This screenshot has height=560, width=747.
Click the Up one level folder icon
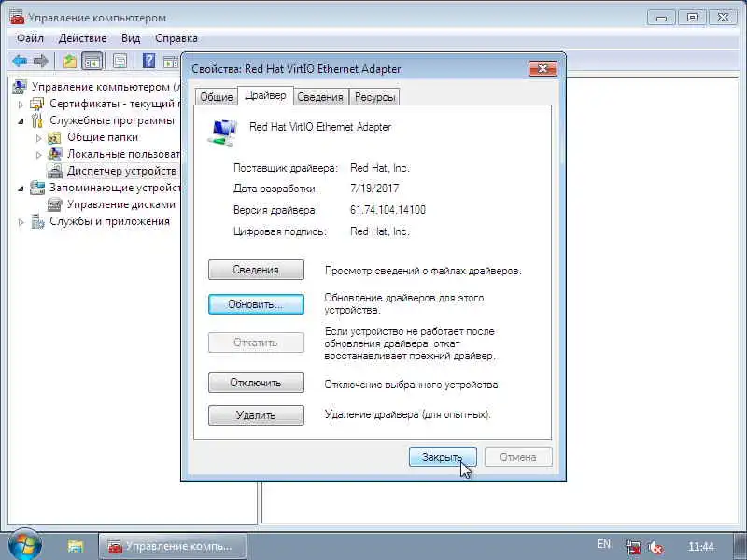[70, 61]
